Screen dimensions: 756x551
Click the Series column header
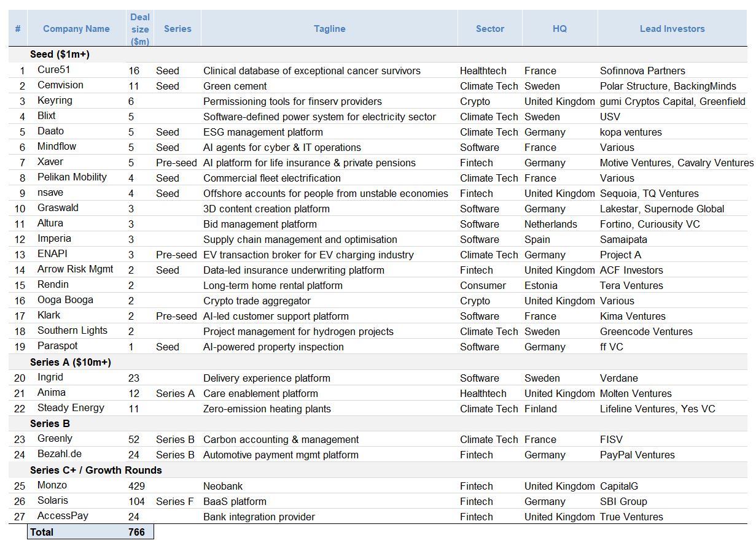(x=177, y=29)
